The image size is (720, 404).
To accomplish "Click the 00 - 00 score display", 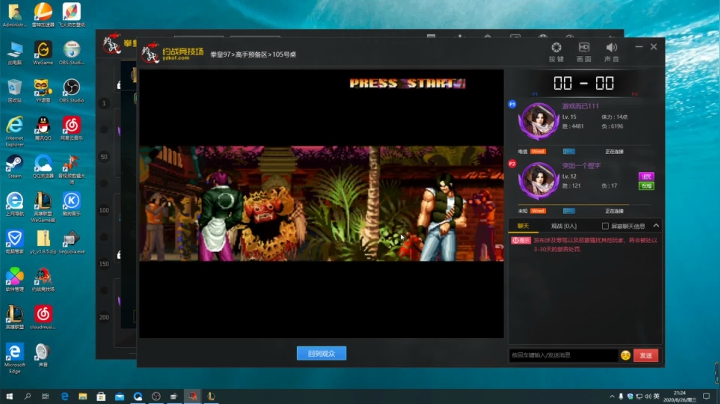I will point(583,83).
